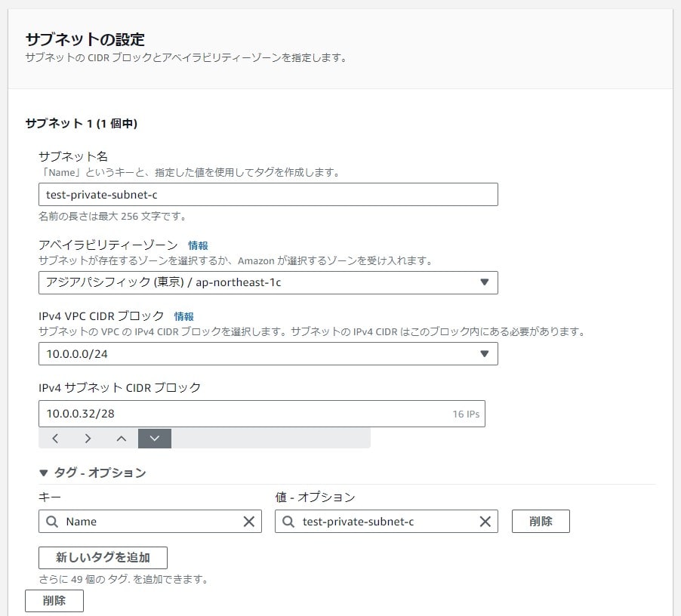Select the ap-northeast-1c zone text in the dropdown

point(164,282)
